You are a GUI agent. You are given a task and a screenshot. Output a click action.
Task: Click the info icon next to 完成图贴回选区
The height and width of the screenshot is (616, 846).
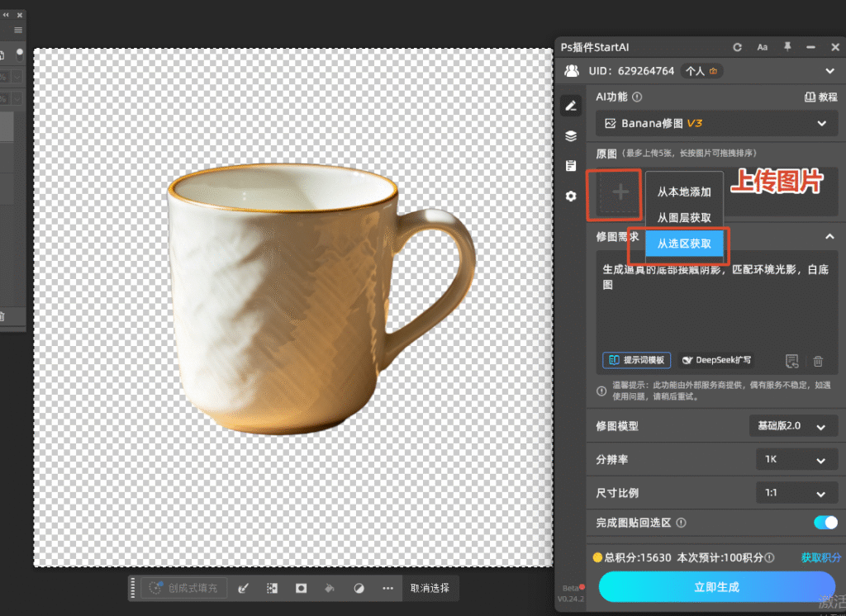click(x=681, y=523)
